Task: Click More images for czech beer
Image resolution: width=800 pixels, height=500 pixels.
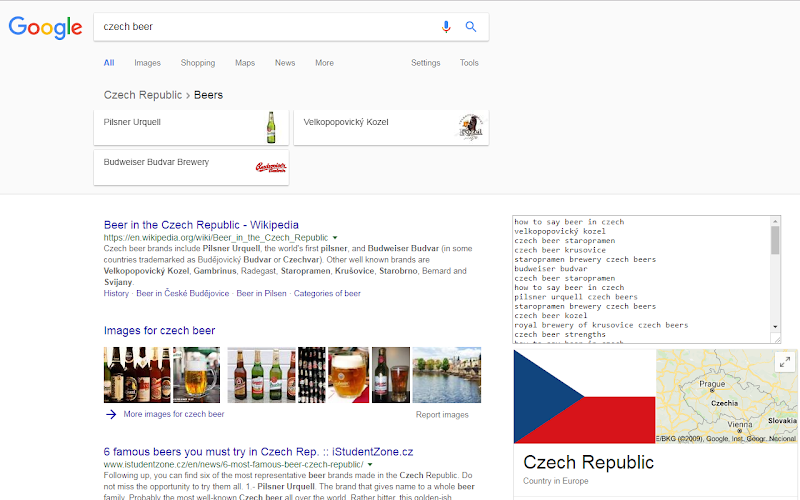Action: click(x=173, y=414)
